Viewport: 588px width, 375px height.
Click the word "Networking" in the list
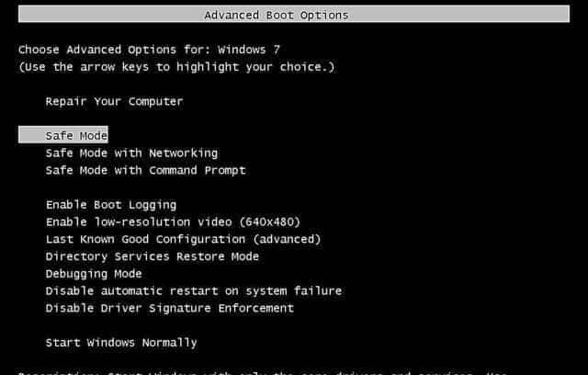(x=183, y=153)
